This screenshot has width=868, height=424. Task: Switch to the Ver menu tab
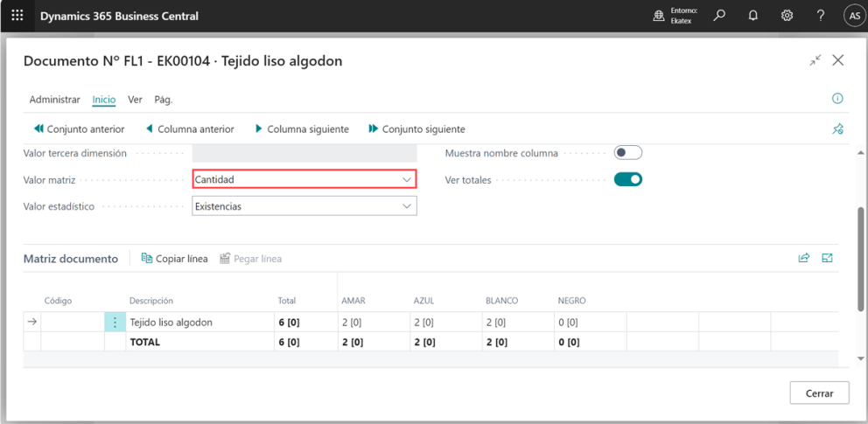[135, 100]
